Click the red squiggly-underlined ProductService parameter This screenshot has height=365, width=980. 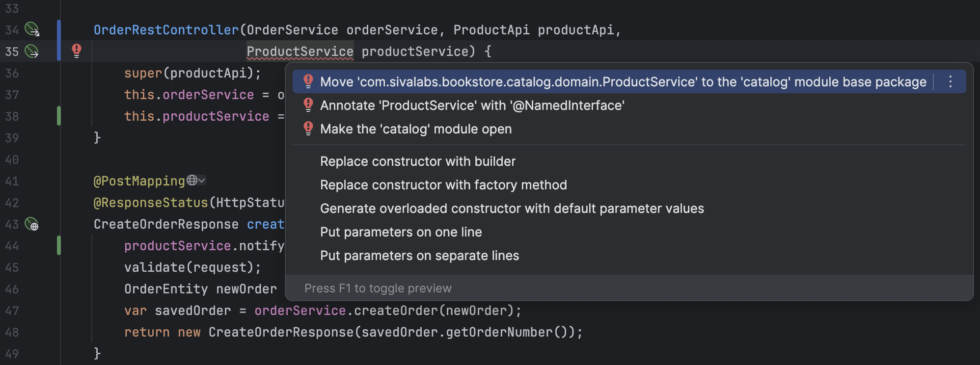[x=300, y=51]
